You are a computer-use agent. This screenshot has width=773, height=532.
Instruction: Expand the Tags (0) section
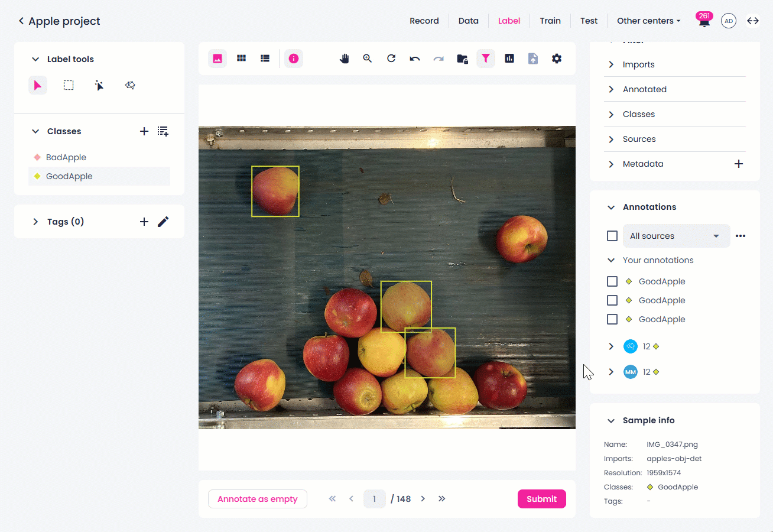click(x=35, y=222)
